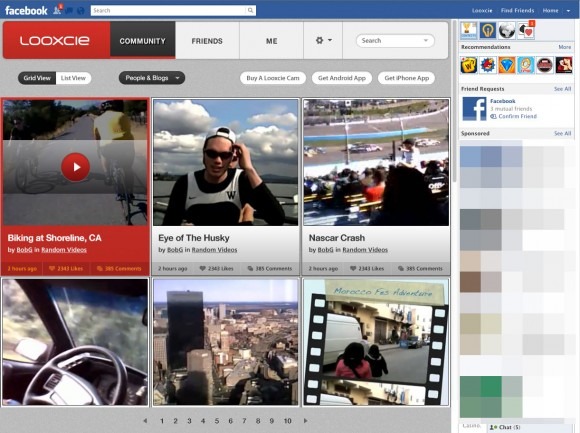Open the trophy app icon in sidebar
580x433 pixels.
click(469, 30)
